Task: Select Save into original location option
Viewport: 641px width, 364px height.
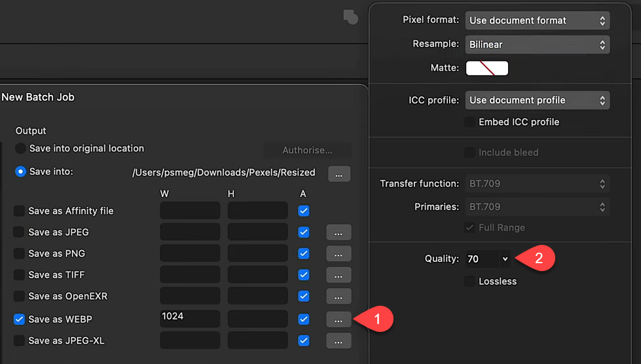Action: [x=21, y=149]
